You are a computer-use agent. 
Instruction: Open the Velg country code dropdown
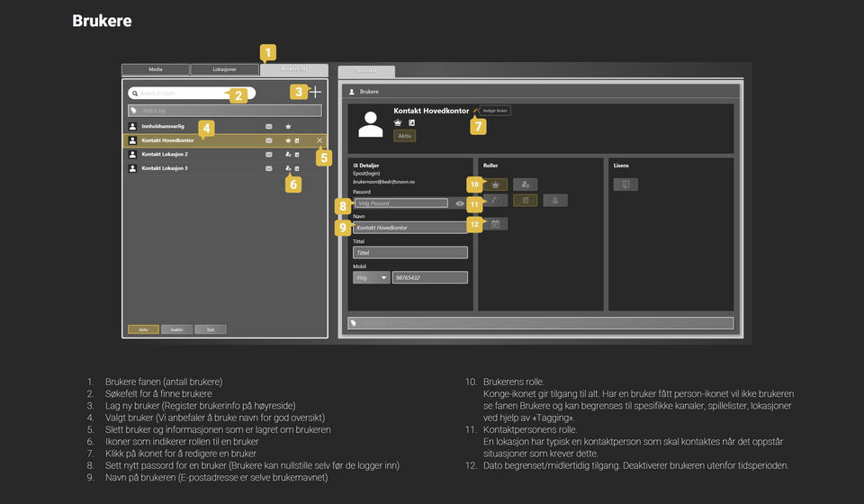tap(371, 277)
